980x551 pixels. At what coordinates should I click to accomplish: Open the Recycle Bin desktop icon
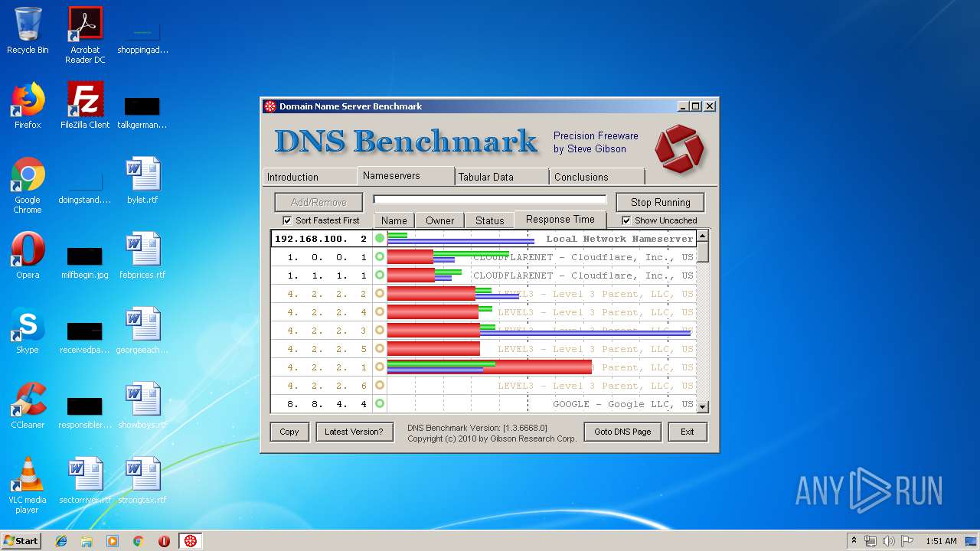click(28, 31)
